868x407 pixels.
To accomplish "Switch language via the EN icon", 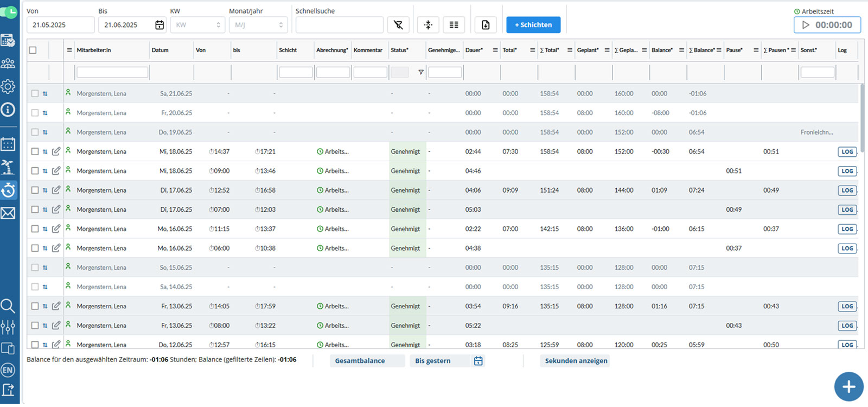I will 8,370.
